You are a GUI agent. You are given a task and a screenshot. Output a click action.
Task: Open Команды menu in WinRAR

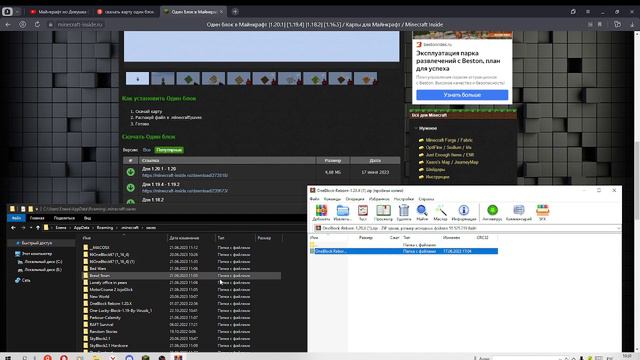pyautogui.click(x=332, y=199)
